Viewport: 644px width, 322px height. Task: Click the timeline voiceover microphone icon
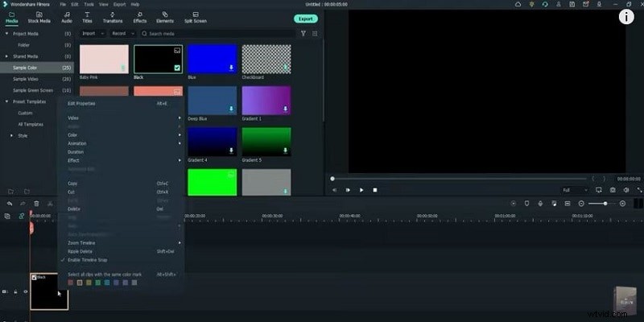[x=540, y=204]
